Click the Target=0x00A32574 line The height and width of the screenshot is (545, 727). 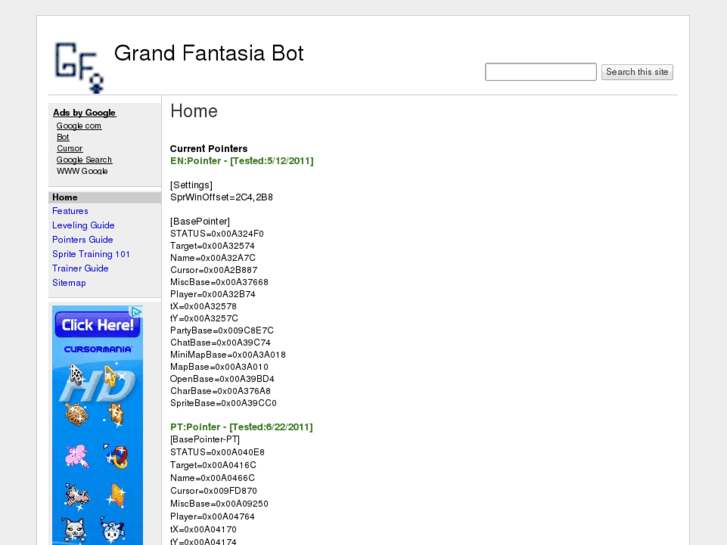[x=212, y=246]
